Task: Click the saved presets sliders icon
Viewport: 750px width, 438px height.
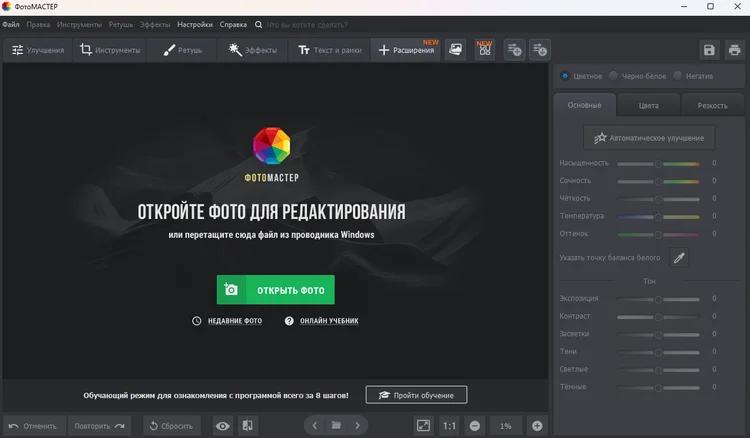Action: coord(540,50)
